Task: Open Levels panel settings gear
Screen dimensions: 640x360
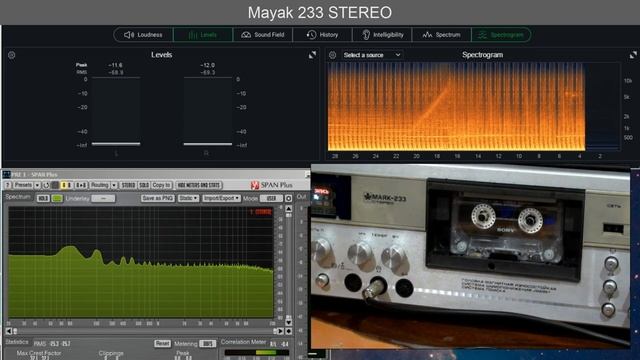Action: tap(11, 55)
